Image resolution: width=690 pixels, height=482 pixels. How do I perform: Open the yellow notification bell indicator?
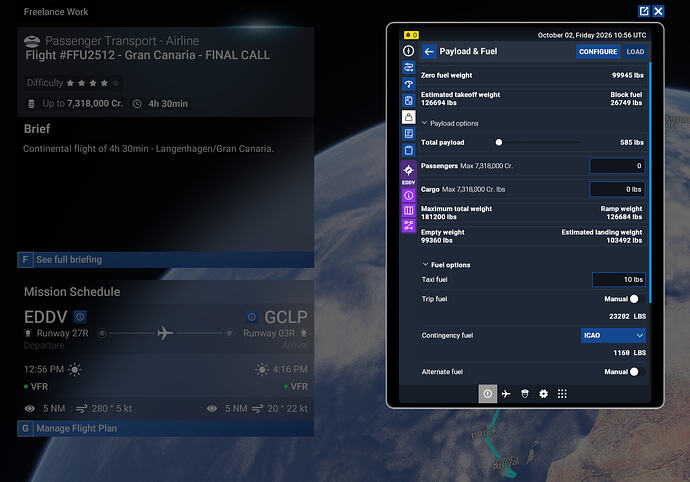[x=411, y=35]
